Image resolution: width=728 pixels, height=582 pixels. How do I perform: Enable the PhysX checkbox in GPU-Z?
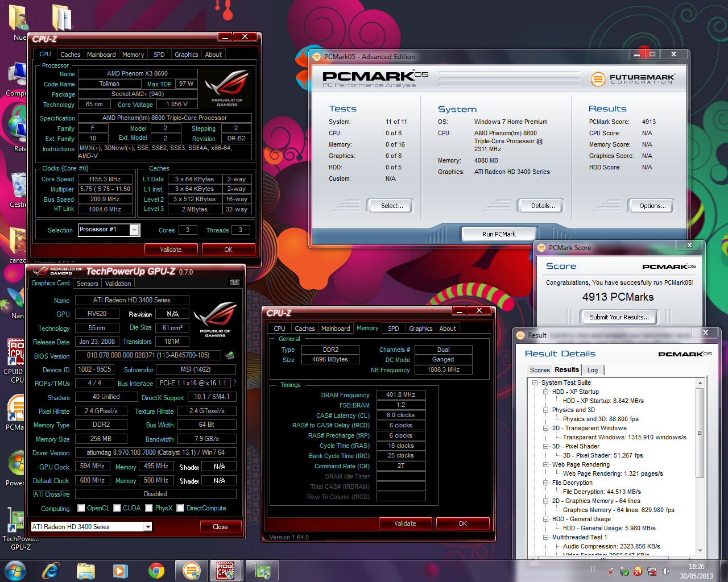(x=149, y=508)
